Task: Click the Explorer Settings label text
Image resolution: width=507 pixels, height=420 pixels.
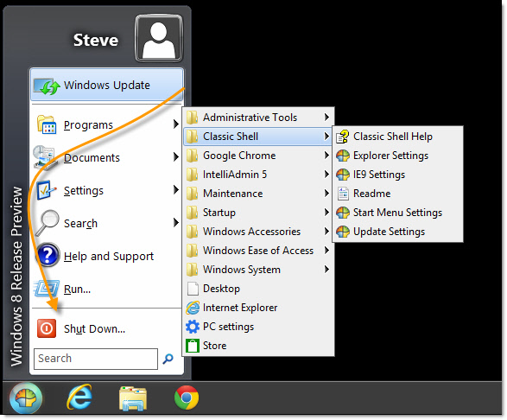Action: 391,156
